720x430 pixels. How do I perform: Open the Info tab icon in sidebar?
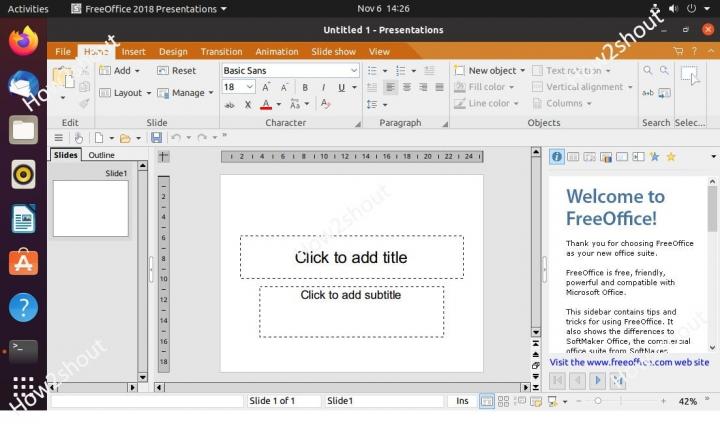[x=557, y=157]
